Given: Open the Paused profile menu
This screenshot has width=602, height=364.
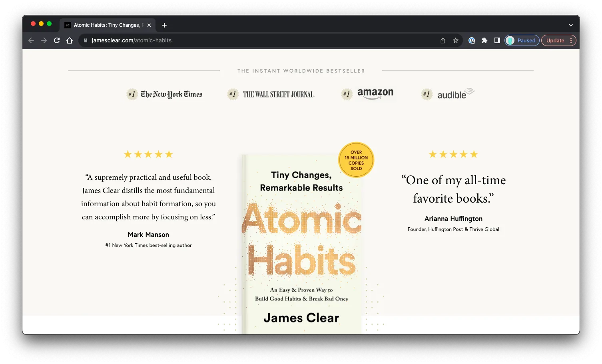Looking at the screenshot, I should 522,40.
